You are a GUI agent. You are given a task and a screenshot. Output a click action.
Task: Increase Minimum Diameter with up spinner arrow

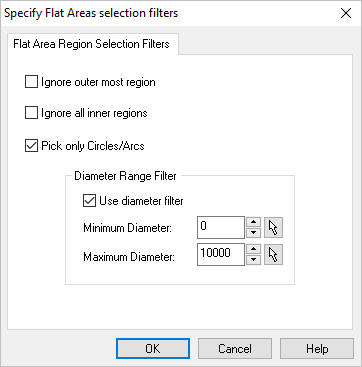pos(254,222)
